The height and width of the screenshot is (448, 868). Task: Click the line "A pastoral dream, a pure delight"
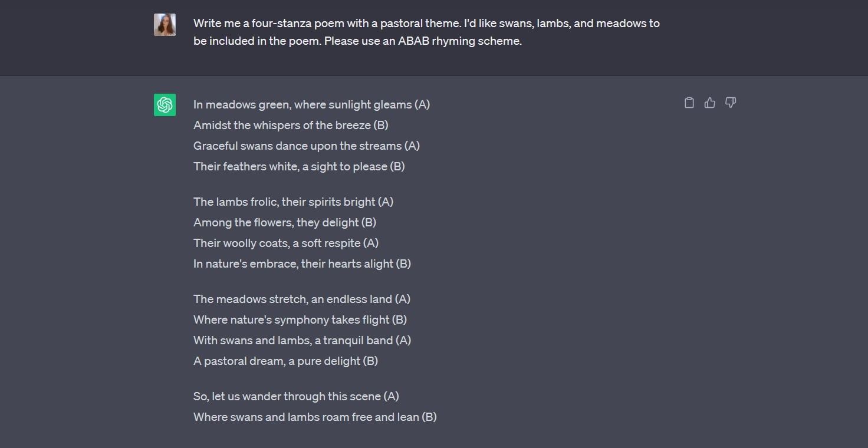285,361
